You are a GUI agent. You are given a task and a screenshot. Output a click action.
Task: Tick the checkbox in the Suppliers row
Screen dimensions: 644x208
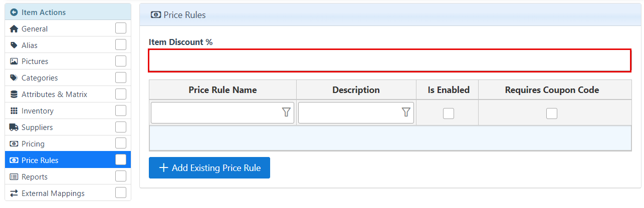click(x=121, y=127)
